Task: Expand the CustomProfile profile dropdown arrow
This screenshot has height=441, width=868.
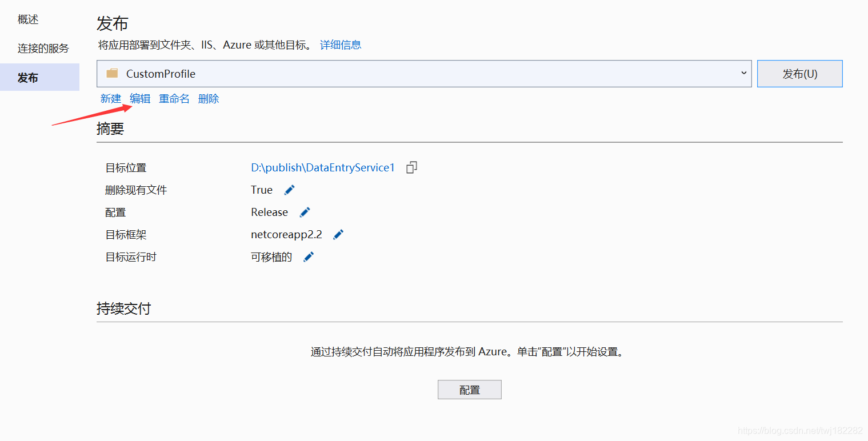Action: tap(743, 73)
